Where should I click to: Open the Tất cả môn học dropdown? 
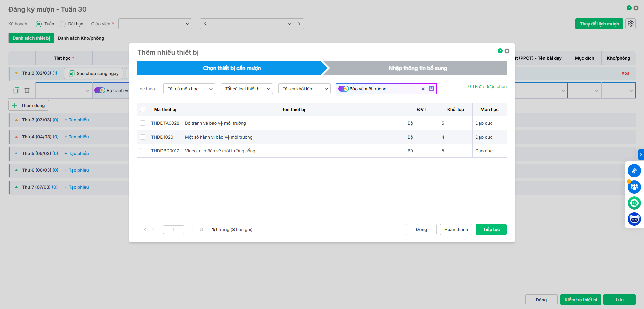[x=189, y=89]
